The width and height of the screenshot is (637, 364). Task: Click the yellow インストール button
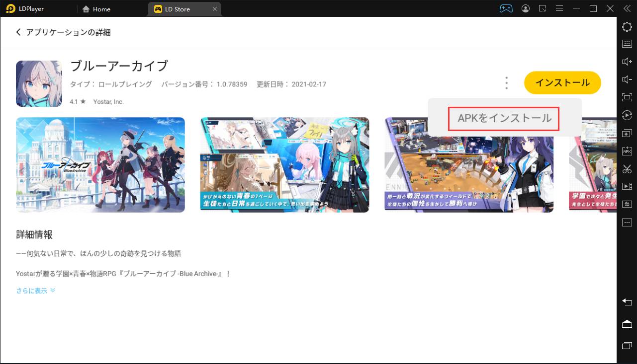(x=562, y=83)
